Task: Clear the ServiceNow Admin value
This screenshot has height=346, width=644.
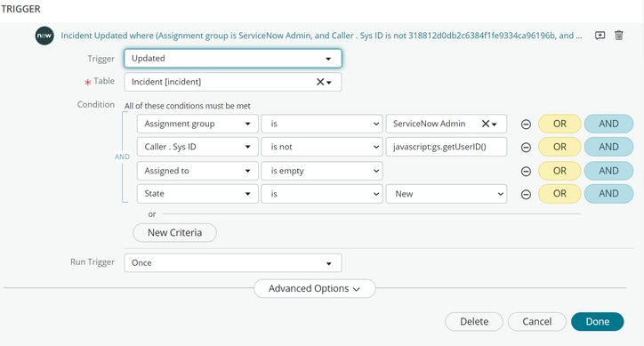Action: coord(486,124)
